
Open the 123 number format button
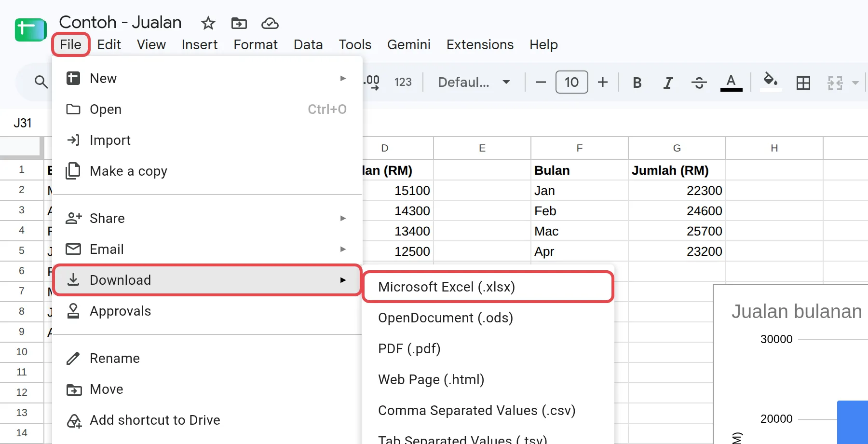click(x=403, y=82)
